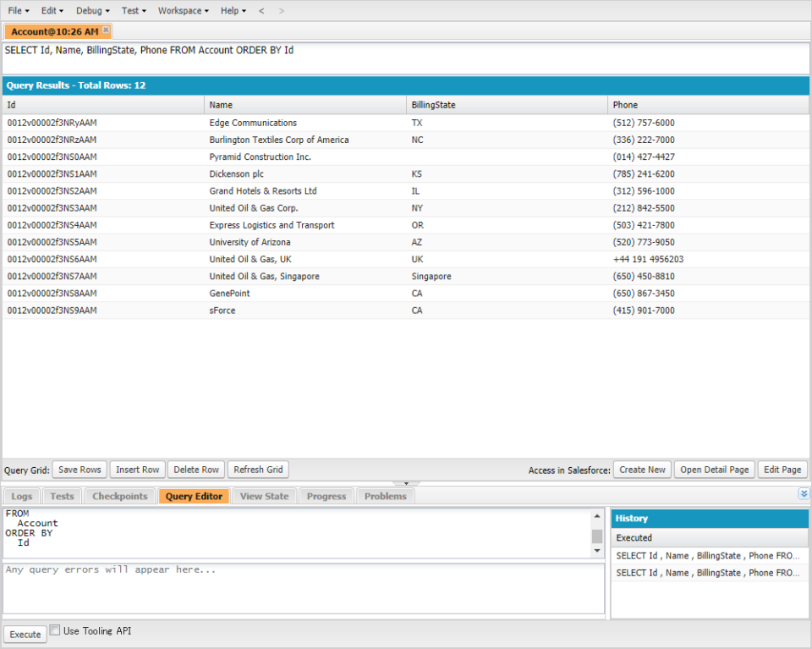
Task: Click the Id cell 0012v00002f3NRyAAM
Action: pos(103,123)
